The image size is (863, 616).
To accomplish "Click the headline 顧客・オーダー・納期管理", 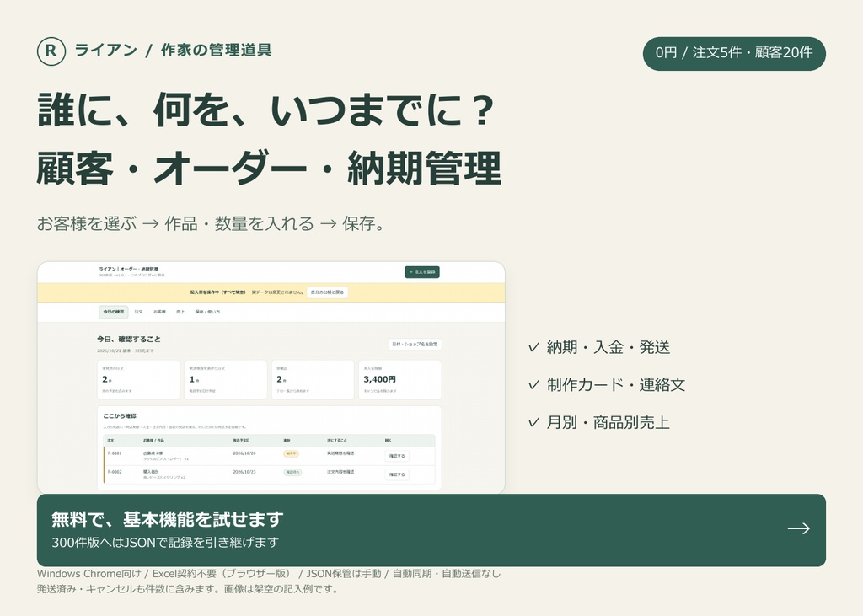I will click(269, 168).
